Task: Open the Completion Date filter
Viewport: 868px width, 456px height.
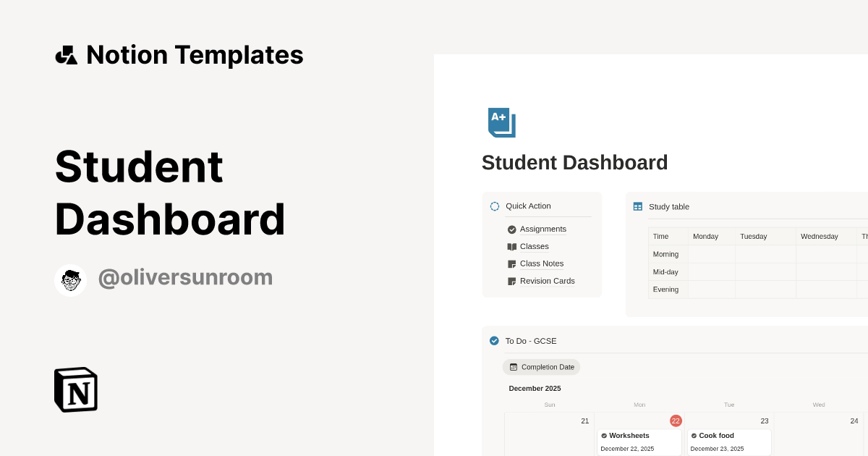Action: [541, 367]
